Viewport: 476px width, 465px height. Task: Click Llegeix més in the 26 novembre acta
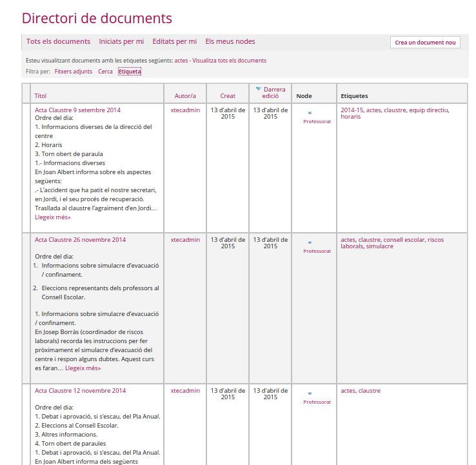(83, 368)
